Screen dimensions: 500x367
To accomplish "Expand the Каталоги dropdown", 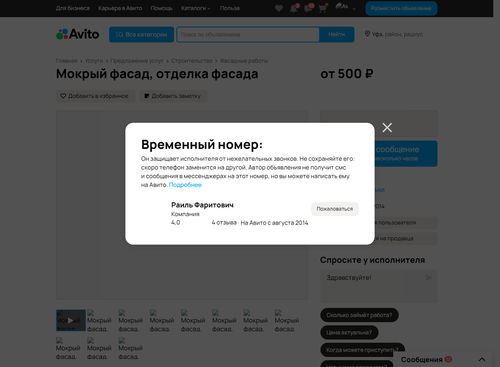I will click(x=195, y=8).
